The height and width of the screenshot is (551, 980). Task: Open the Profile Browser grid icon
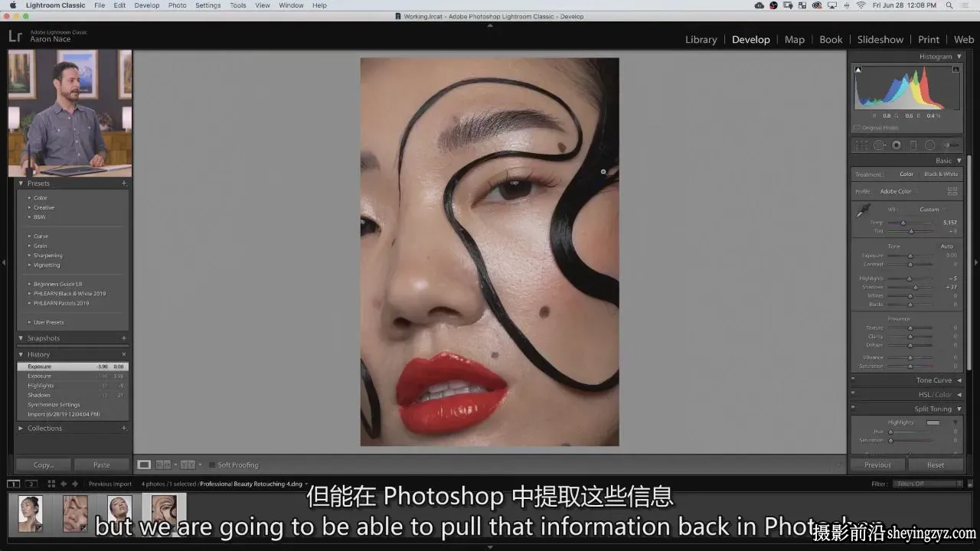[952, 191]
